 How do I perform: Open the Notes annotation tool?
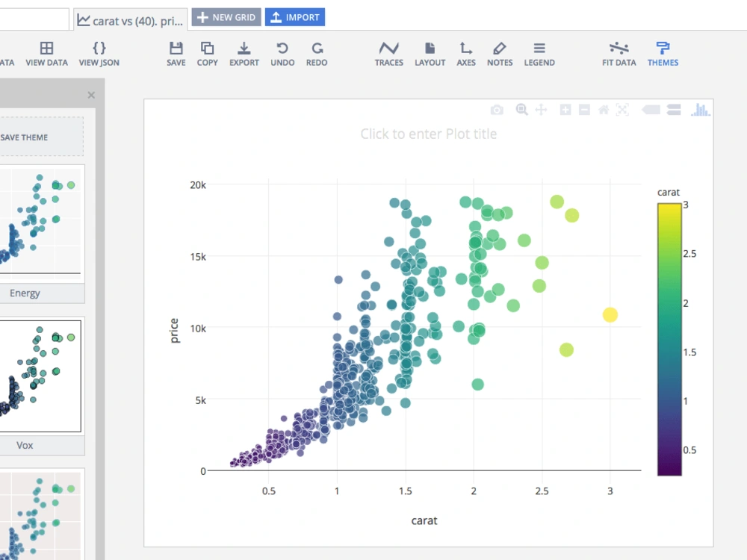pos(499,52)
